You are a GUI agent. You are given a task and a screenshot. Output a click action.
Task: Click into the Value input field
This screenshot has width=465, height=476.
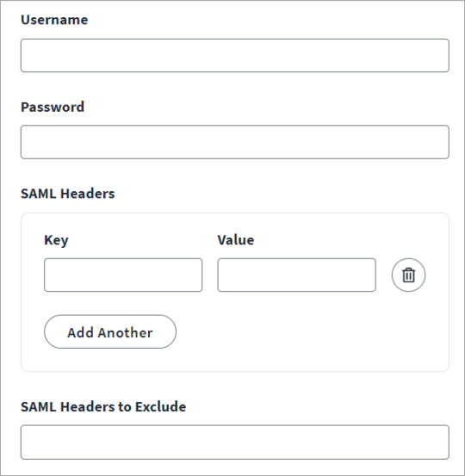tap(296, 275)
